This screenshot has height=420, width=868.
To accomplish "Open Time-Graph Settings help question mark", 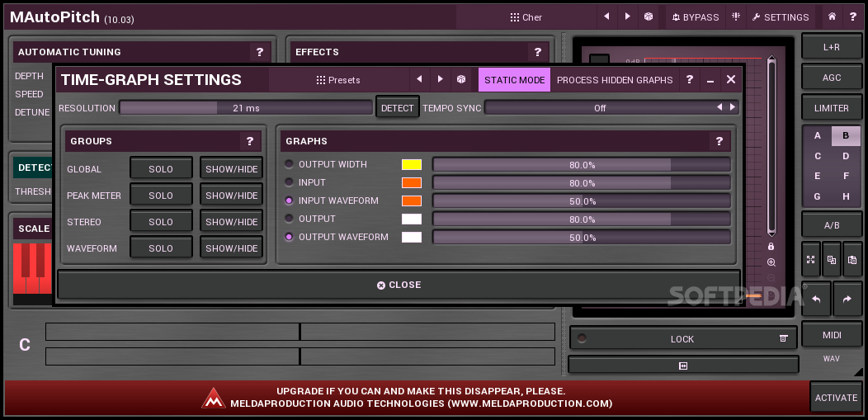I will [689, 80].
